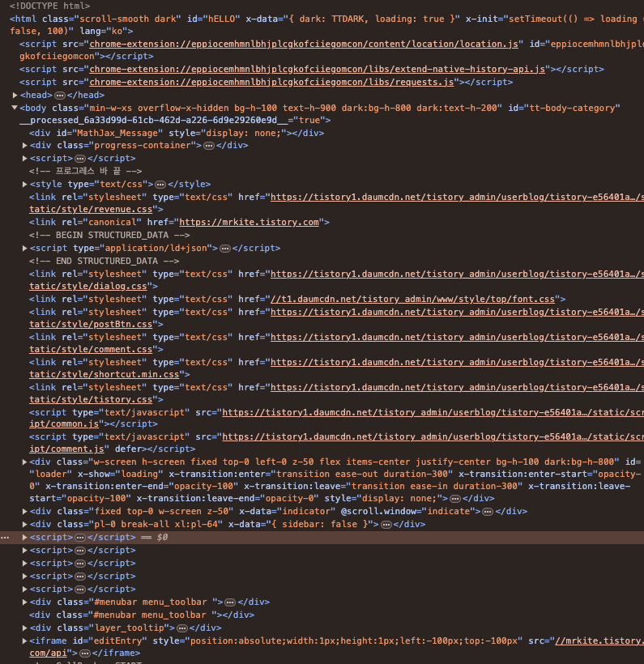Expand the style type text/css node
644x664 pixels.
coord(24,184)
